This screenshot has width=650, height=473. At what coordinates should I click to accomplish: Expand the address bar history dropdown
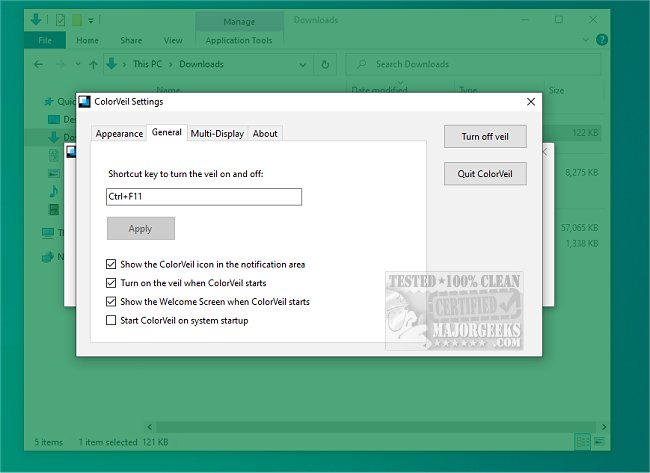303,65
